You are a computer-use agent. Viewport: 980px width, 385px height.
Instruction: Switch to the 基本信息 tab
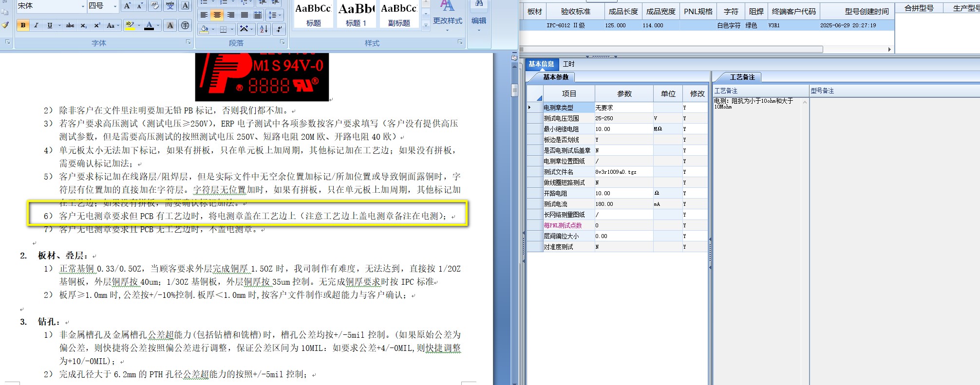pos(541,64)
